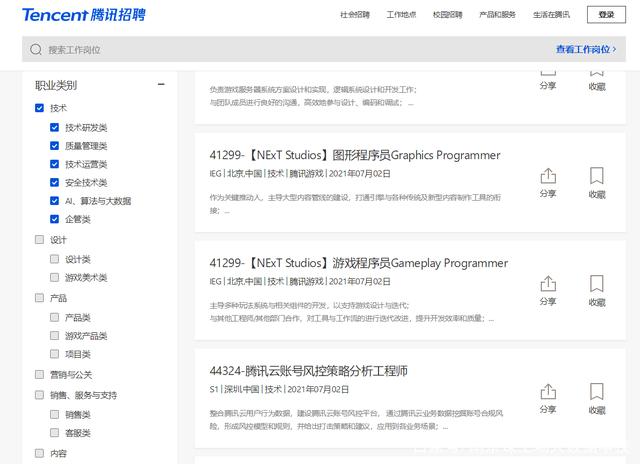Open the 生活在腾讯 menu
The width and height of the screenshot is (640, 464).
551,15
